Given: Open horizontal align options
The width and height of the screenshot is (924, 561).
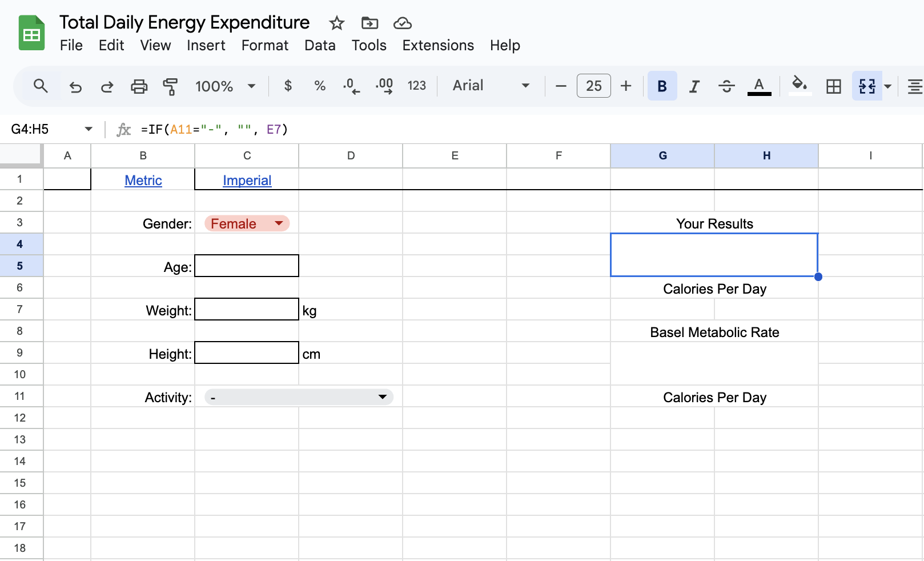Looking at the screenshot, I should [915, 86].
